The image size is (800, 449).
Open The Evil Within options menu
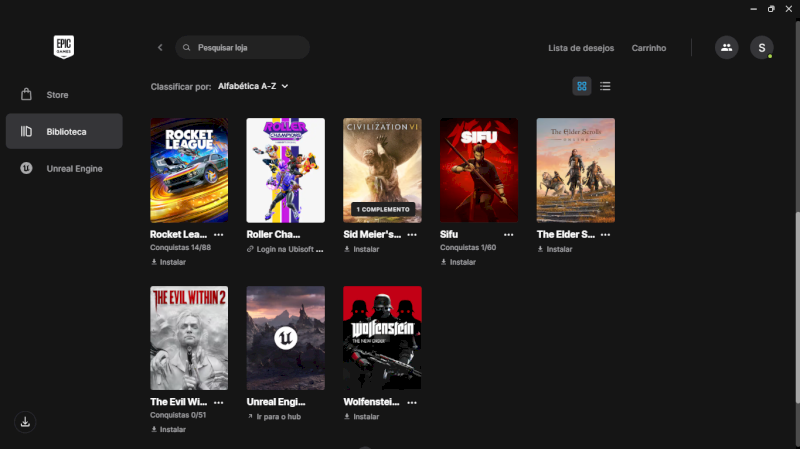(219, 403)
